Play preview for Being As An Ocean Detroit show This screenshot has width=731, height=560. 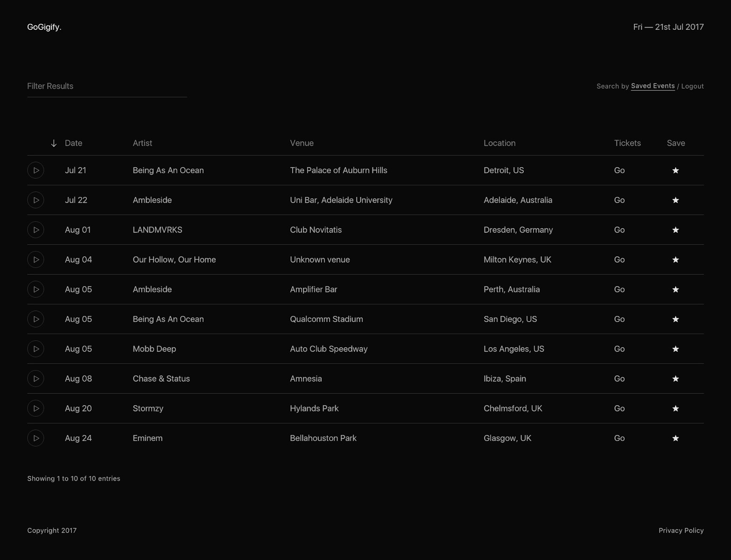pyautogui.click(x=35, y=170)
